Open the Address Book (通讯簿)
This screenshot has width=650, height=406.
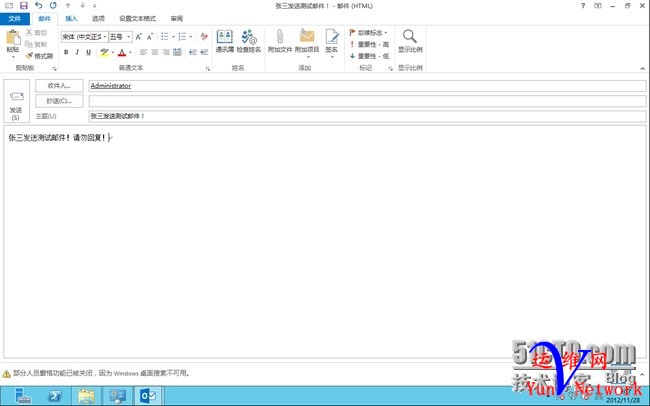225,41
